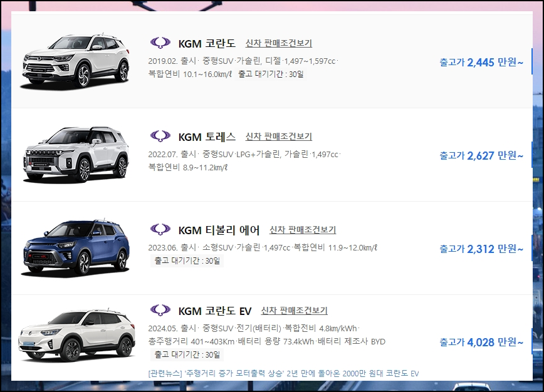Viewport: 544px width, 392px height.
Task: Click 코란도 EV's 출고 대기기간 : 30일 badge
Action: click(x=187, y=354)
